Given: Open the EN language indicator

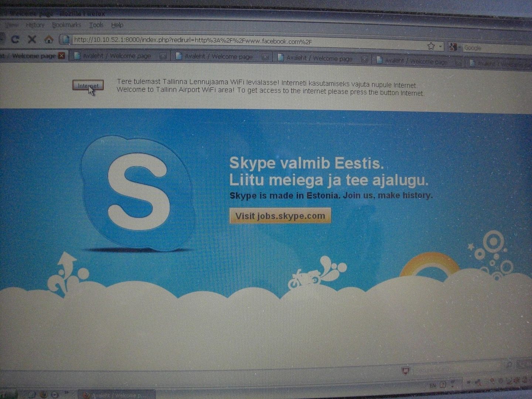Looking at the screenshot, I should 433,385.
